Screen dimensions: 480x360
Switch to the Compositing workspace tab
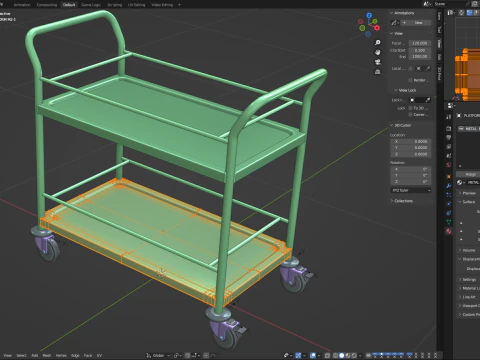(47, 5)
